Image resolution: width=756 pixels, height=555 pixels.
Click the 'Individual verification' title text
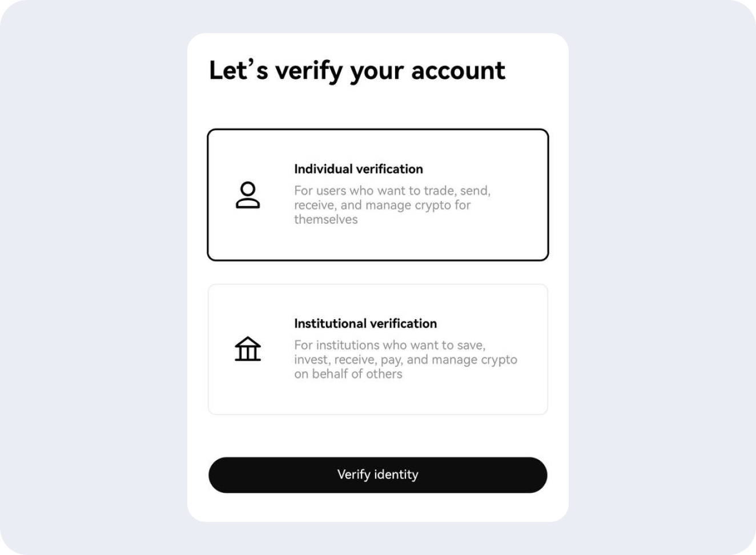click(359, 169)
